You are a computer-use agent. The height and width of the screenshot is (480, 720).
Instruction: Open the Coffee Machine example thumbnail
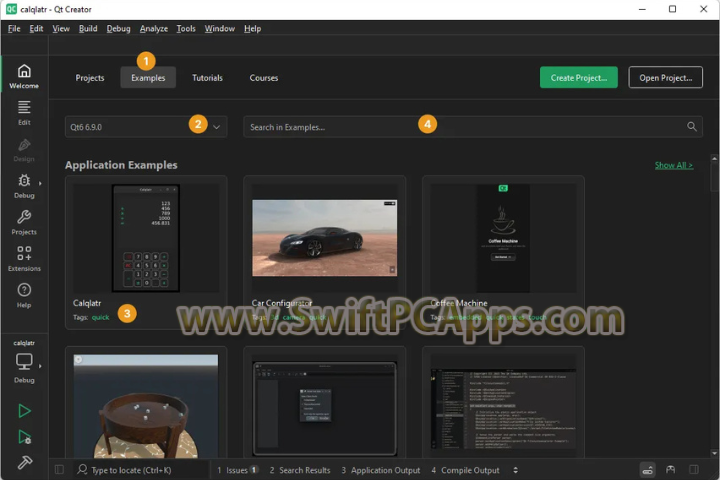503,238
